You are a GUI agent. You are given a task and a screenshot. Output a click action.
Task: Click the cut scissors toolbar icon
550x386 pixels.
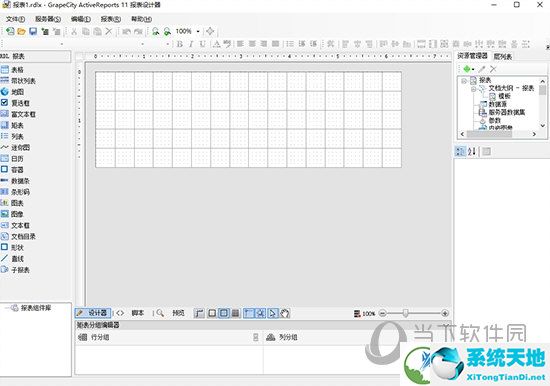click(74, 32)
